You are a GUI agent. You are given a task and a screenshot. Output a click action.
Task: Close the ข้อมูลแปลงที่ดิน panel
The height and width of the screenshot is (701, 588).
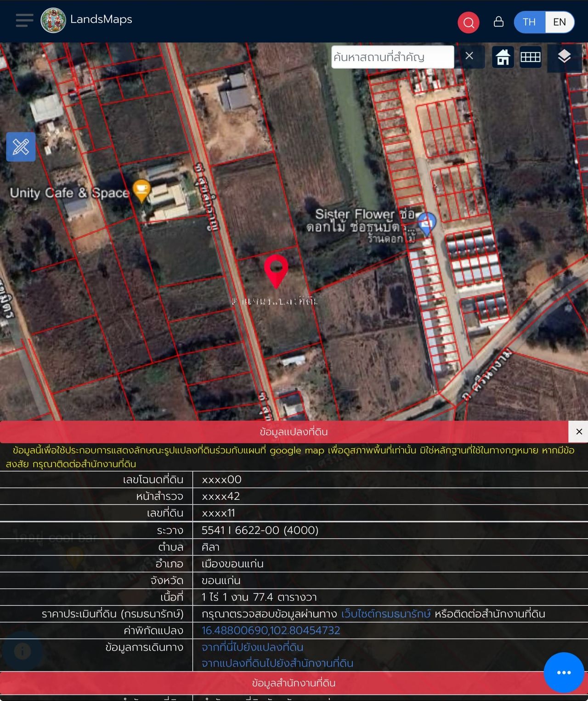pos(579,432)
